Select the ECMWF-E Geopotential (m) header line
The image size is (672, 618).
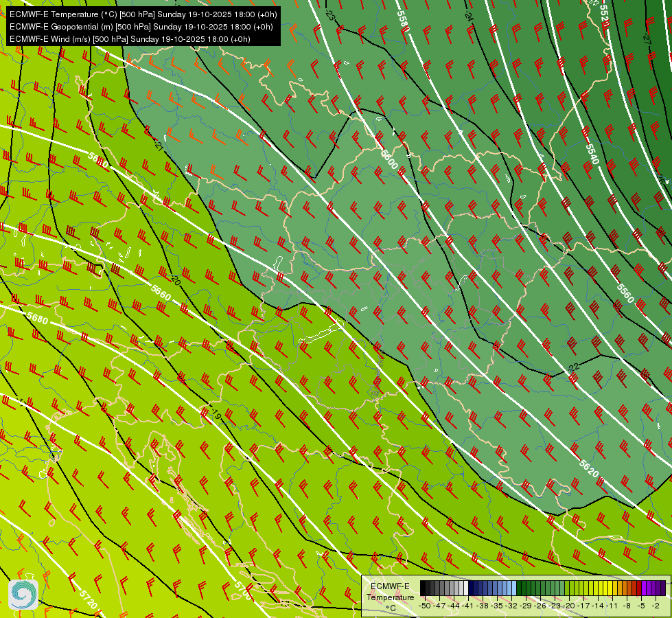click(141, 27)
